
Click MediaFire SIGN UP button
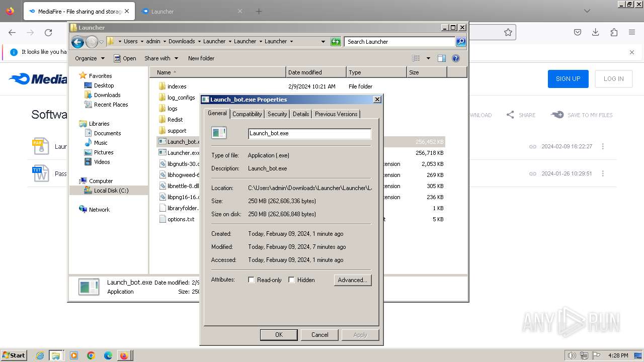click(568, 79)
